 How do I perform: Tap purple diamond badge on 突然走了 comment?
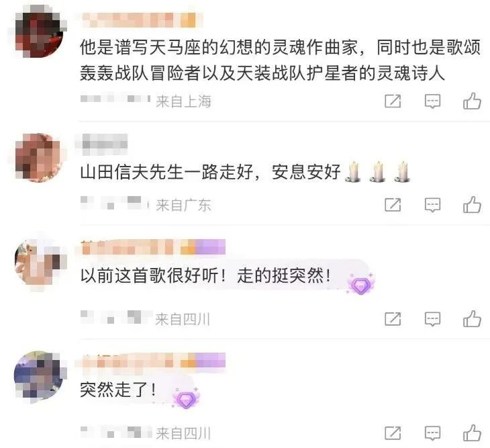187,398
